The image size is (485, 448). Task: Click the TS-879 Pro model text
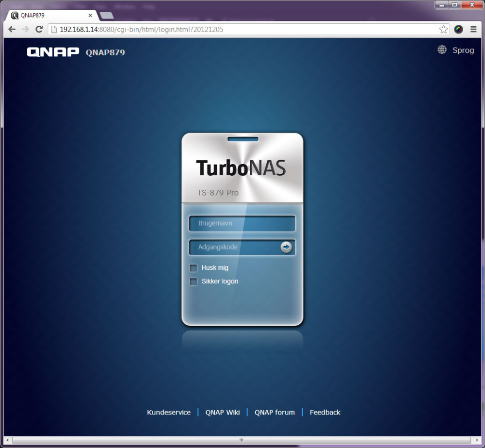pos(218,193)
